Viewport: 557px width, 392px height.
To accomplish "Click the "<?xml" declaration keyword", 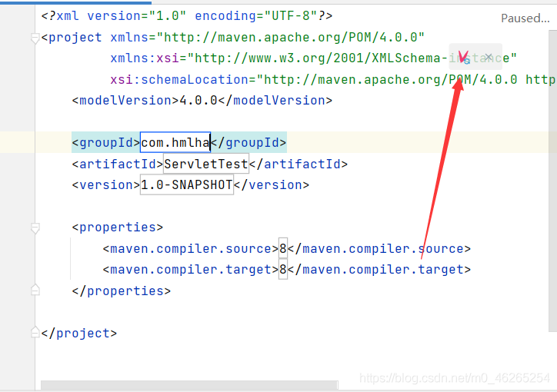I will [x=60, y=16].
